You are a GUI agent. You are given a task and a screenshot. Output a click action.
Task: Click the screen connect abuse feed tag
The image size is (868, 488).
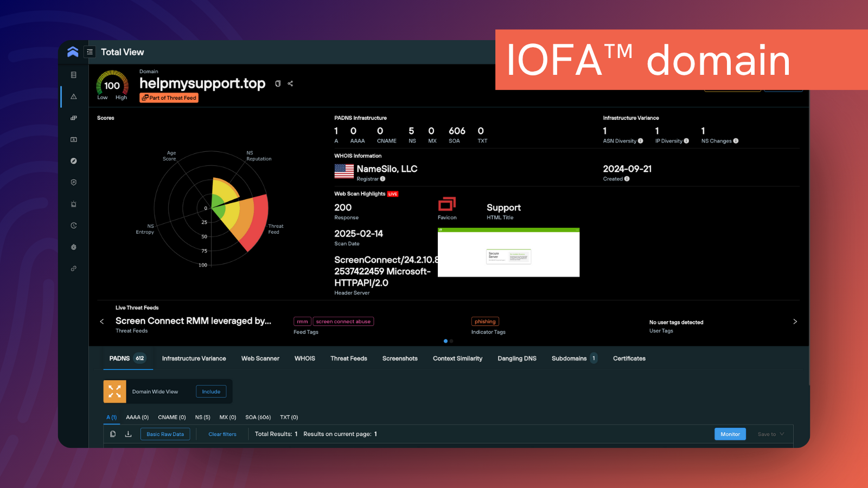[343, 322]
